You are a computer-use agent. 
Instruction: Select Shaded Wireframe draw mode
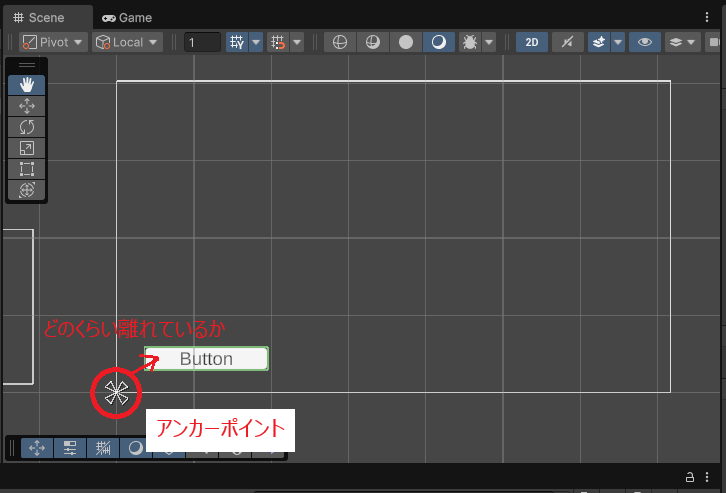(x=373, y=42)
